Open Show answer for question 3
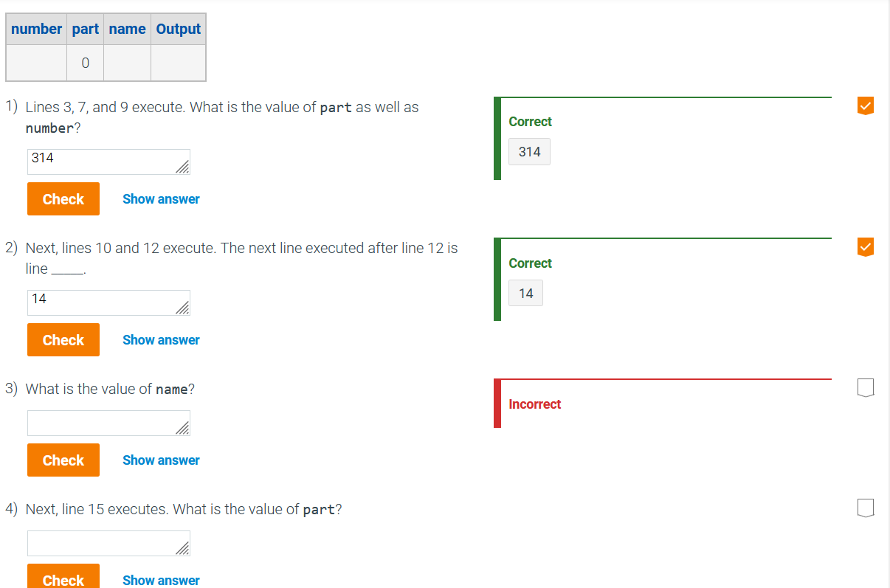The image size is (890, 588). (161, 460)
